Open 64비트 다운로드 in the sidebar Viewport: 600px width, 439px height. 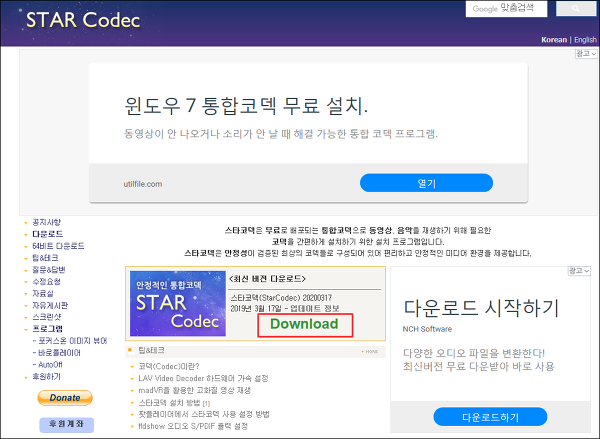click(x=58, y=246)
